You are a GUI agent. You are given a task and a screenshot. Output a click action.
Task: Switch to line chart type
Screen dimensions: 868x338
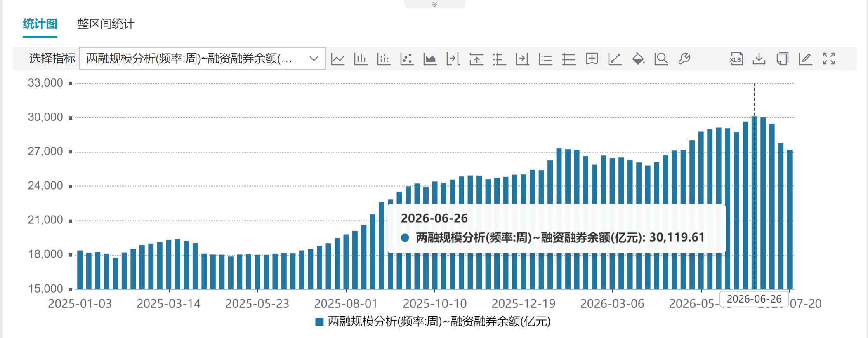tap(337, 59)
